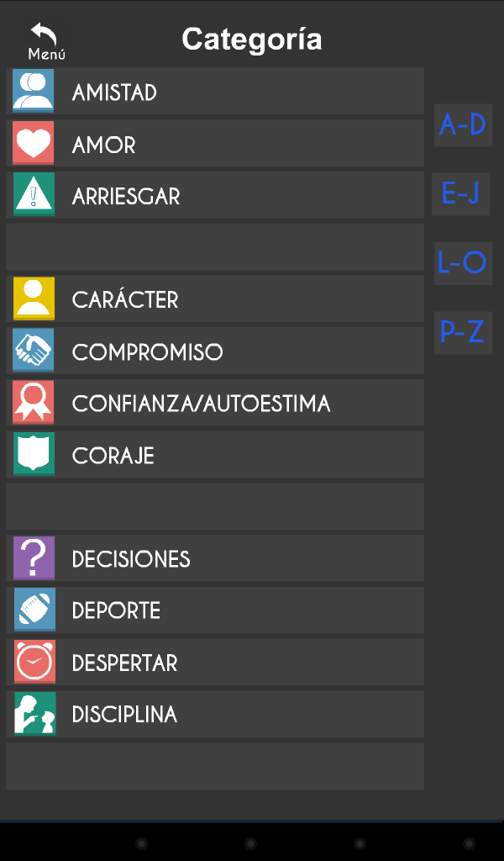Switch to the P-Z section
This screenshot has height=861, width=504.
(463, 333)
